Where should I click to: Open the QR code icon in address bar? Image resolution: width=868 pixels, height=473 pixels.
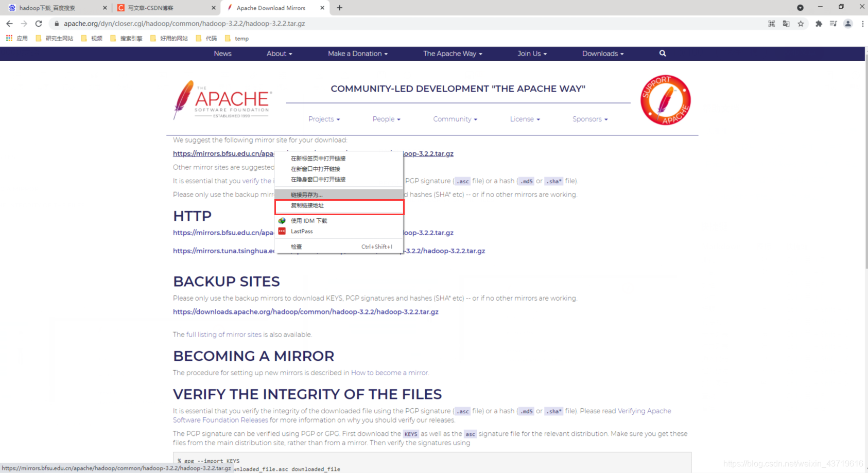click(x=771, y=24)
